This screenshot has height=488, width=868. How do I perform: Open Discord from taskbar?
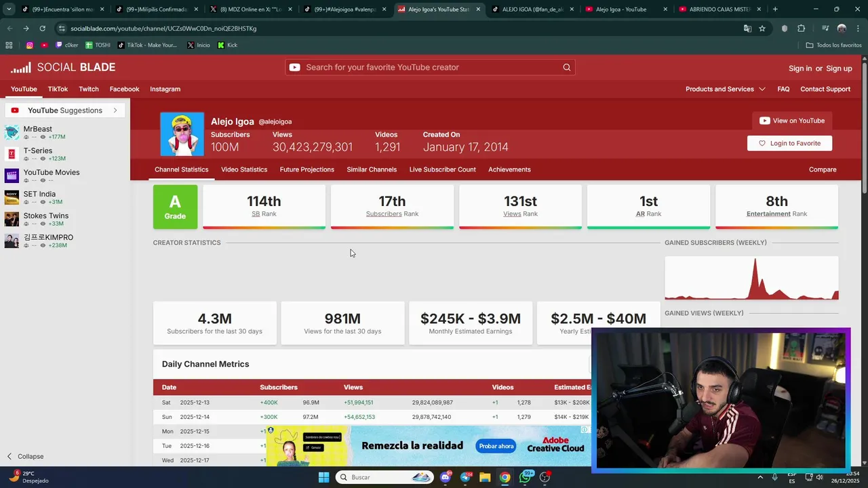pyautogui.click(x=446, y=477)
